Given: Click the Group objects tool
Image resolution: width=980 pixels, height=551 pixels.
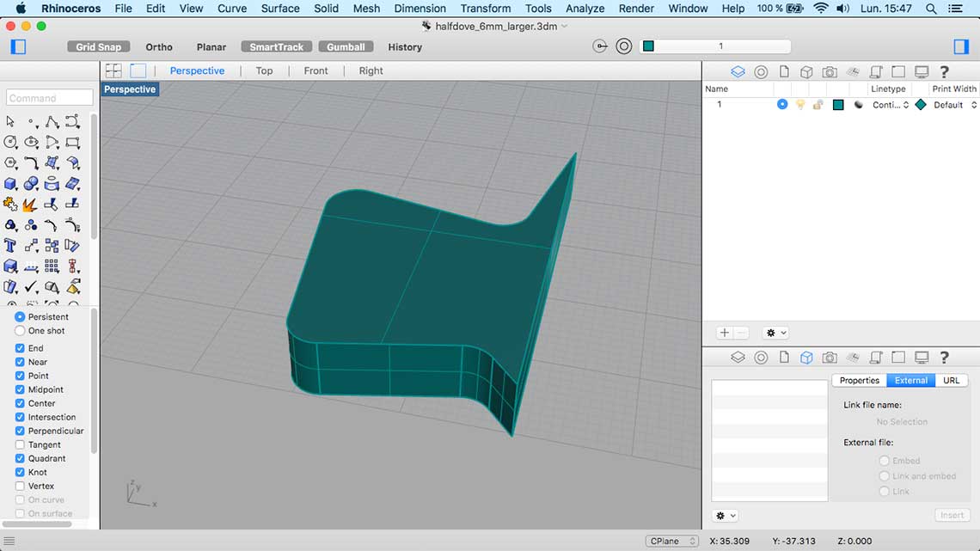Looking at the screenshot, I should tap(10, 225).
